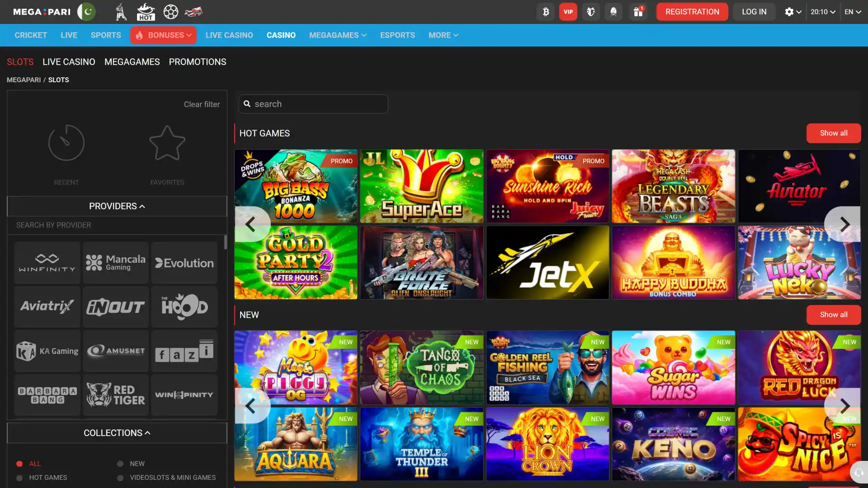Open the EN language dropdown
868x488 pixels.
click(853, 12)
